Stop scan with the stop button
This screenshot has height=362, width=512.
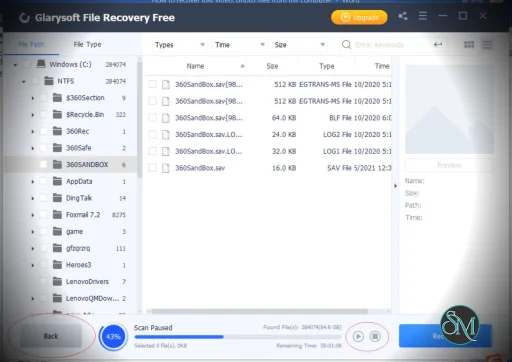click(x=375, y=336)
